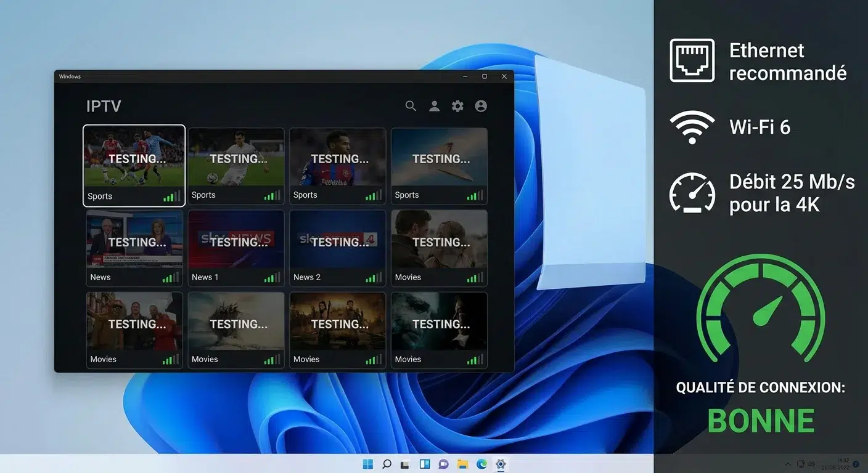Select the first Sports channel thumbnail

(x=134, y=165)
